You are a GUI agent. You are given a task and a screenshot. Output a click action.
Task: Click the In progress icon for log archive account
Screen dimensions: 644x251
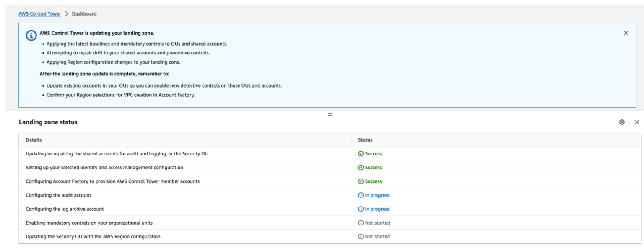(360, 209)
